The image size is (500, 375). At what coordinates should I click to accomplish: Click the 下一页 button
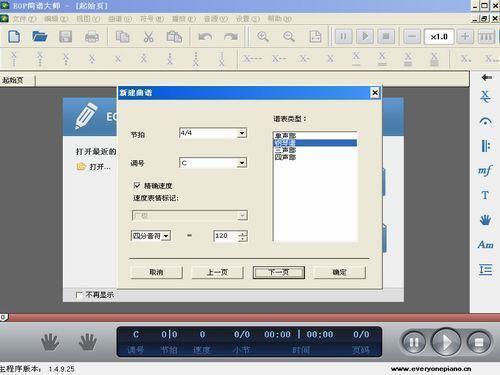point(279,272)
